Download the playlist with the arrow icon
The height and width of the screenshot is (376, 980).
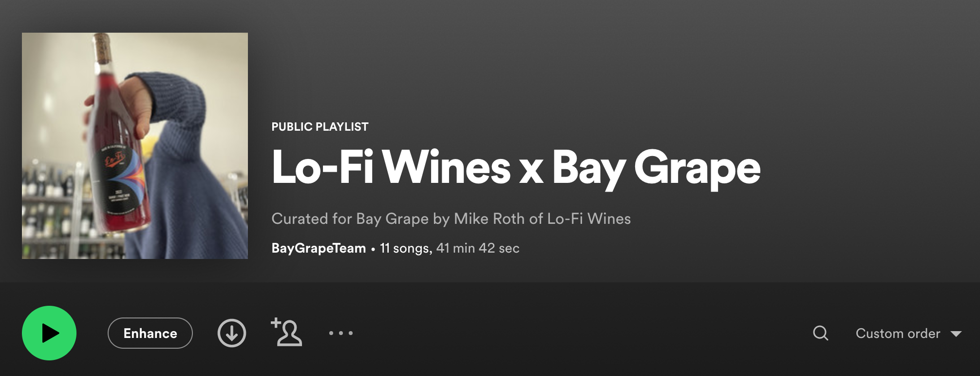point(232,333)
